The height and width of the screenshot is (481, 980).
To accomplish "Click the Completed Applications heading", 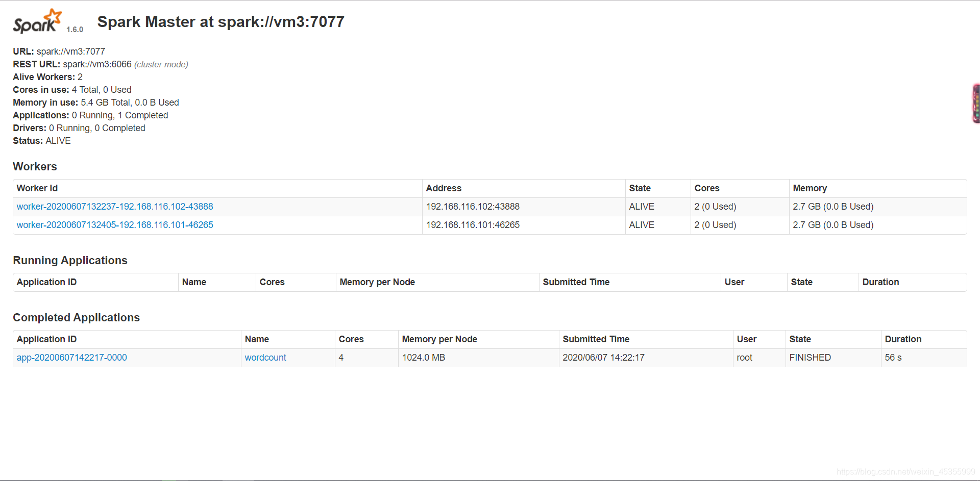I will point(76,318).
